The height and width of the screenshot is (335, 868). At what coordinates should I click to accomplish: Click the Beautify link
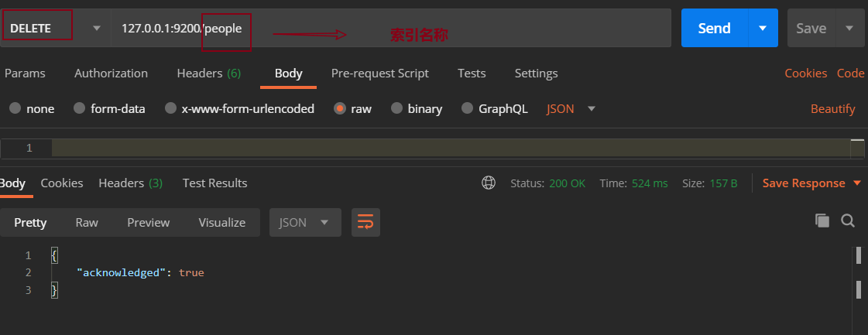[832, 109]
